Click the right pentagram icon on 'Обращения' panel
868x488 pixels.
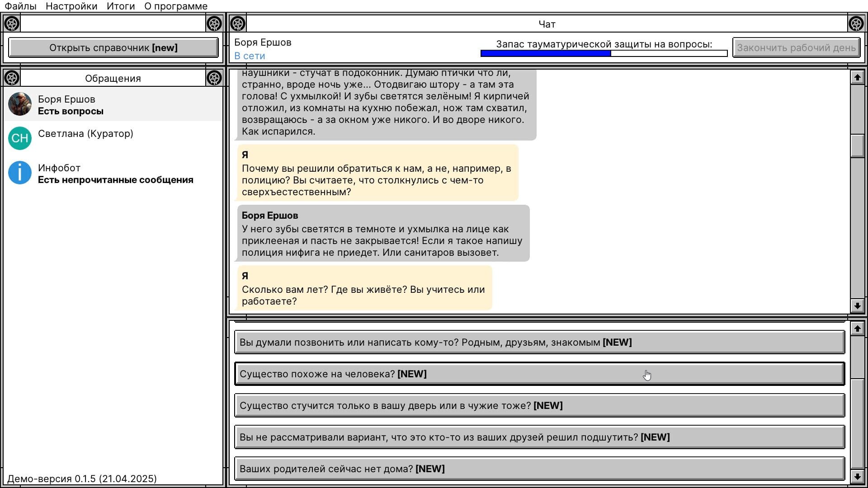tap(212, 77)
